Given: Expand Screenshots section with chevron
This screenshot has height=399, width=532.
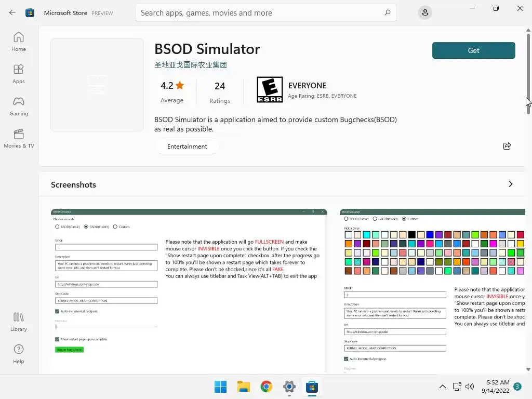Looking at the screenshot, I should [x=510, y=184].
